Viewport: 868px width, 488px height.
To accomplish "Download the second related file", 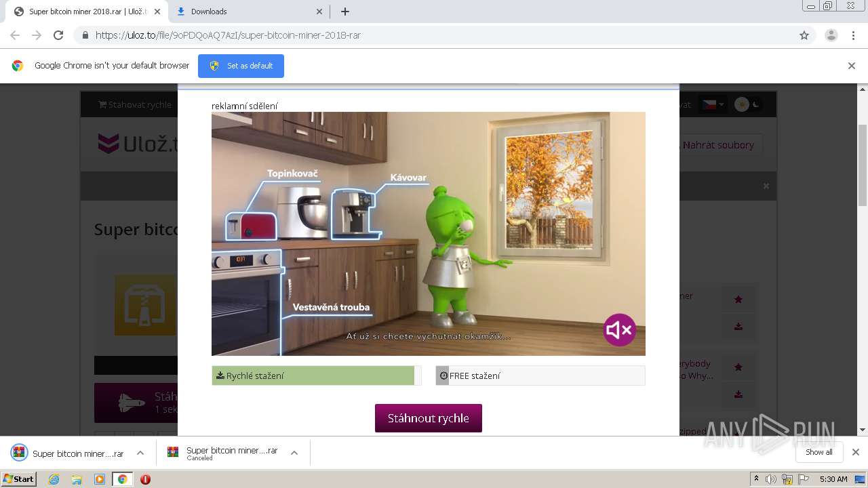I will [738, 394].
